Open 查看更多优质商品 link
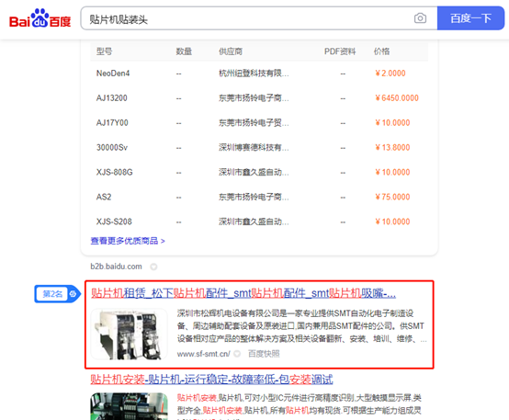This screenshot has height=420, width=509. pos(128,241)
